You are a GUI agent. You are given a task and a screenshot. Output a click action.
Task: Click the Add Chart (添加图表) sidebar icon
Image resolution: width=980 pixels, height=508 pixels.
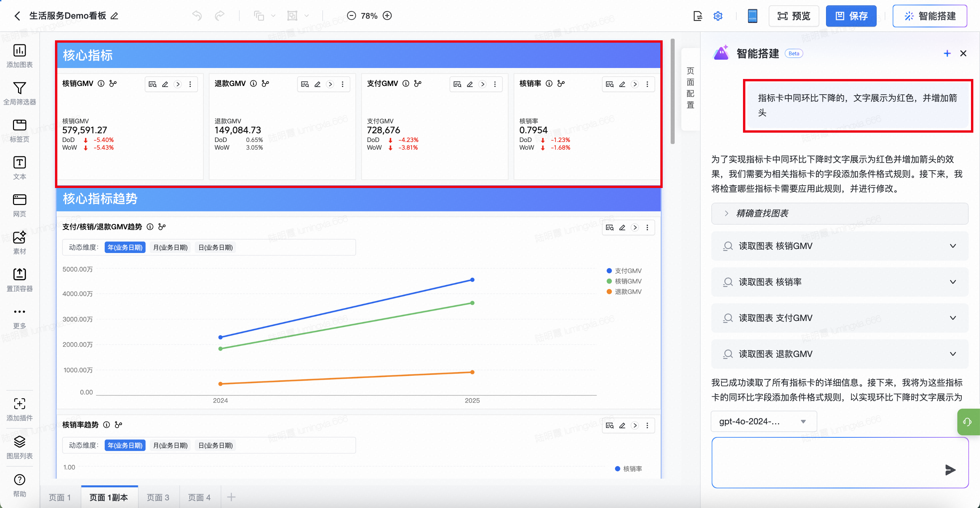tap(19, 51)
